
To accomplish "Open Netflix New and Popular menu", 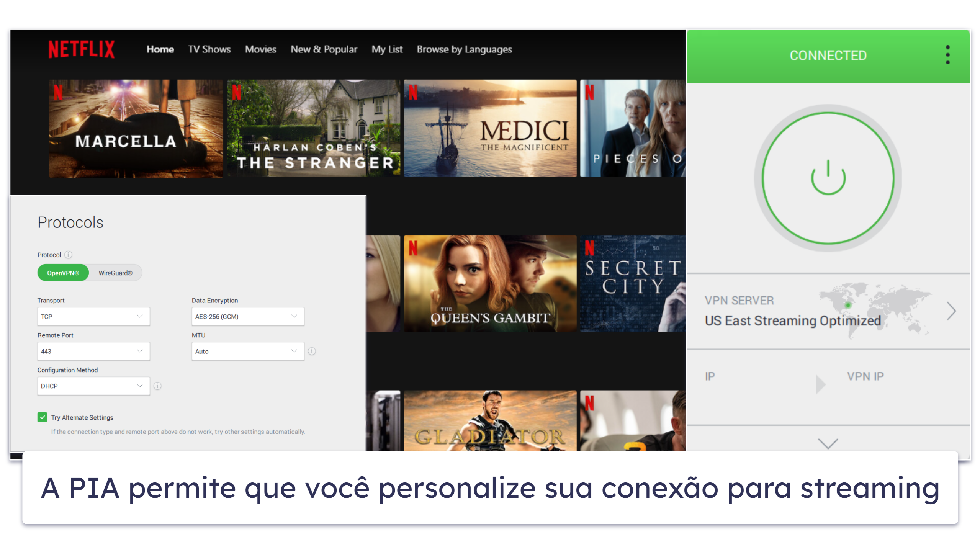I will pos(324,49).
